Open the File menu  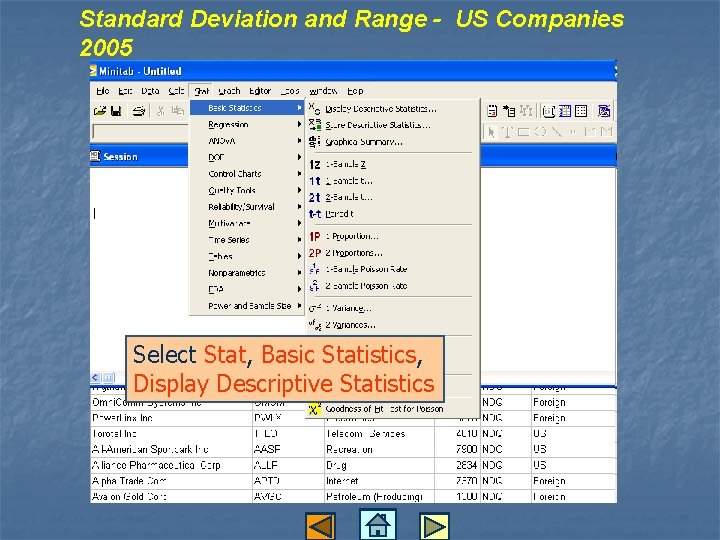pos(102,91)
